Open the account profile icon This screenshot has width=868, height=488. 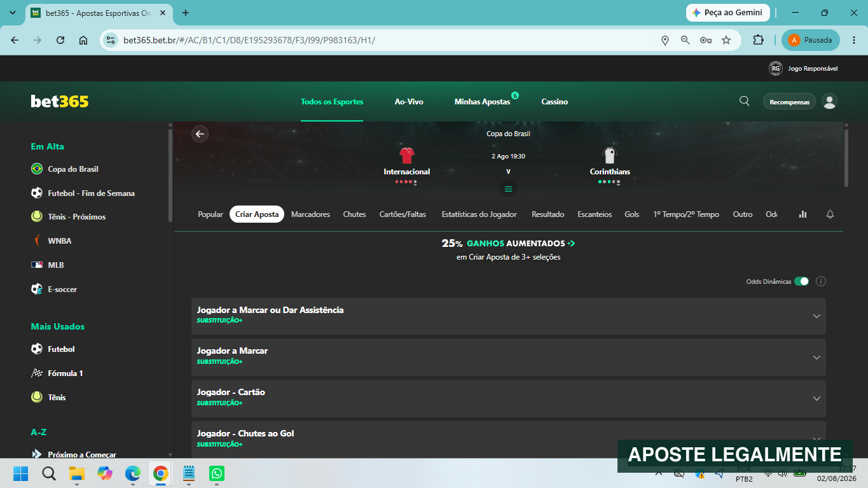click(x=829, y=101)
